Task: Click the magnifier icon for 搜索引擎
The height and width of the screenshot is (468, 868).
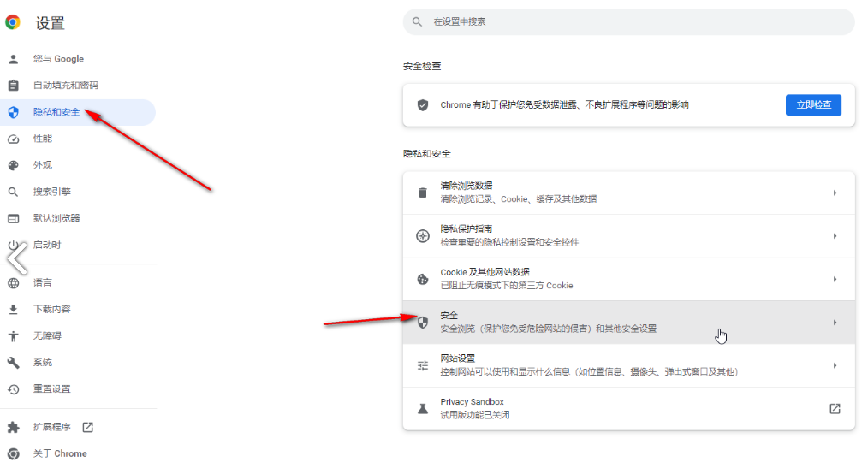Action: pyautogui.click(x=14, y=192)
